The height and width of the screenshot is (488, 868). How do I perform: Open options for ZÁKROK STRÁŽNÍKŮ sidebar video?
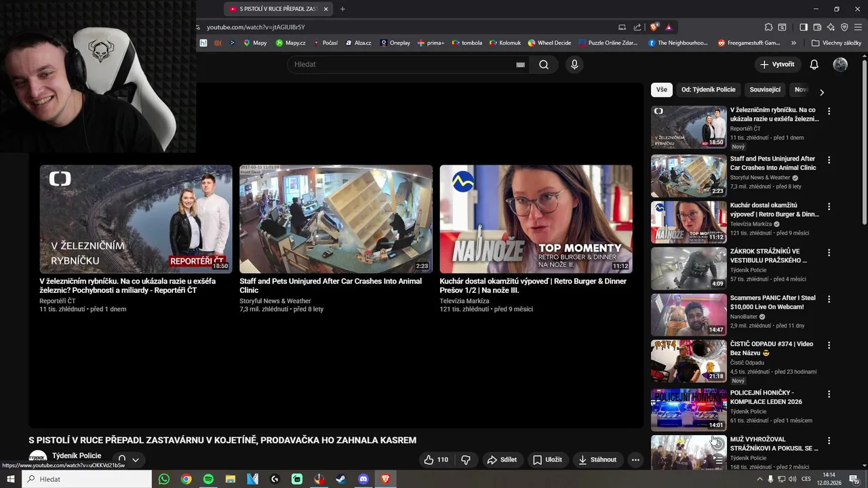point(829,252)
